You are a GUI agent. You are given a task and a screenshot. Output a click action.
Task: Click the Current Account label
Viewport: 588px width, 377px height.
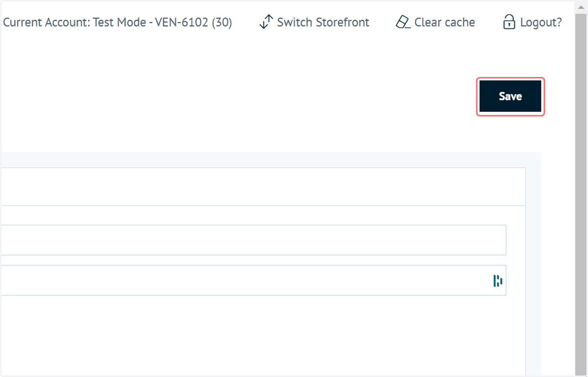tap(47, 23)
